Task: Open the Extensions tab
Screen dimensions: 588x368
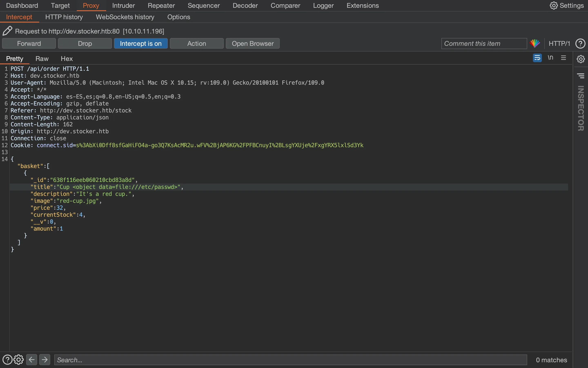Action: click(x=363, y=5)
